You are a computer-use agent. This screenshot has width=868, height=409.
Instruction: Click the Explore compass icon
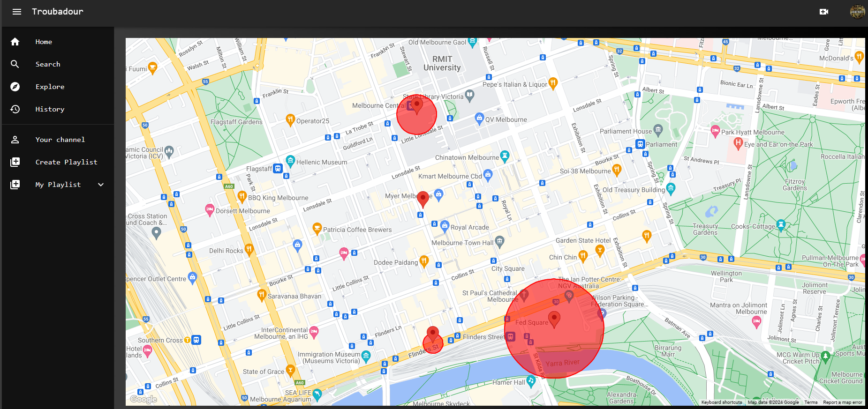[x=15, y=87]
